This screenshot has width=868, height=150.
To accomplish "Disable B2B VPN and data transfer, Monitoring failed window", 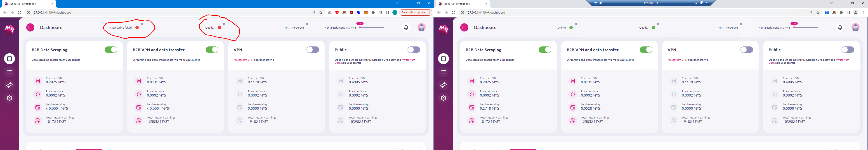I will (212, 50).
